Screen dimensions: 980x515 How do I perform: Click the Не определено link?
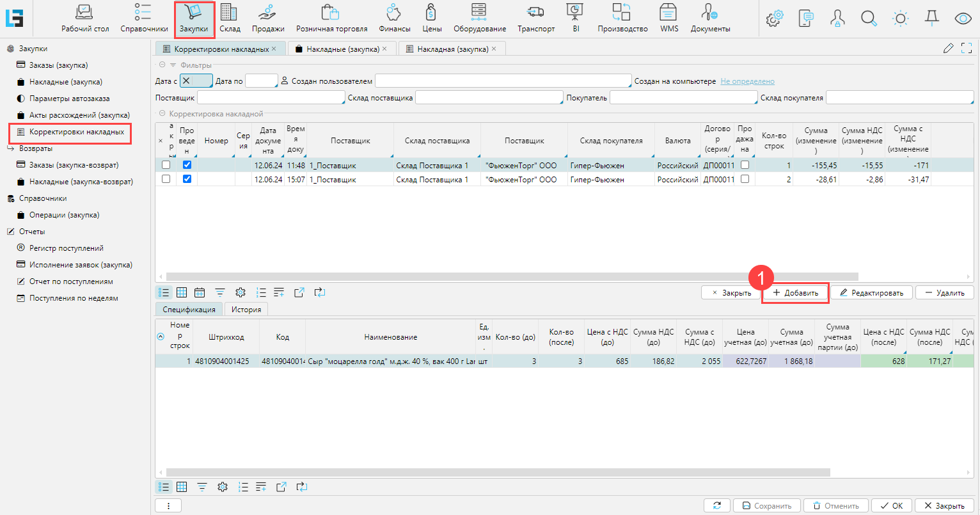(747, 81)
